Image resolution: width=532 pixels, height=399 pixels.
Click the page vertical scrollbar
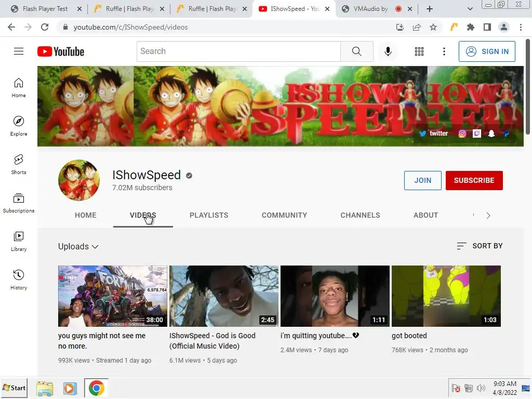coord(528,87)
